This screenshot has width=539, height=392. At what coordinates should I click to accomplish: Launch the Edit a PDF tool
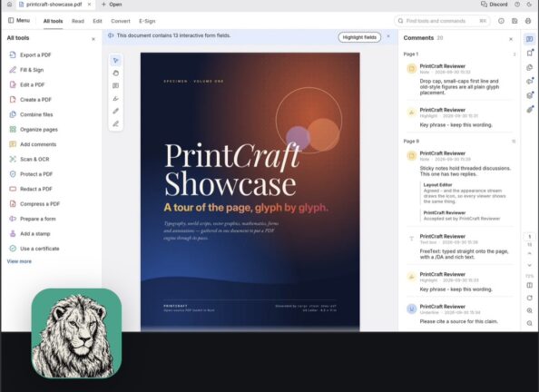coord(27,84)
